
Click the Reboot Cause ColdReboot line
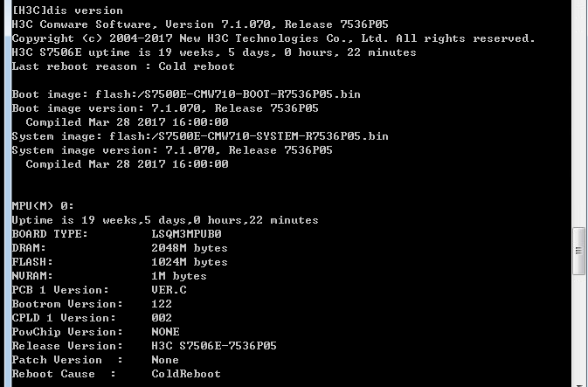116,374
